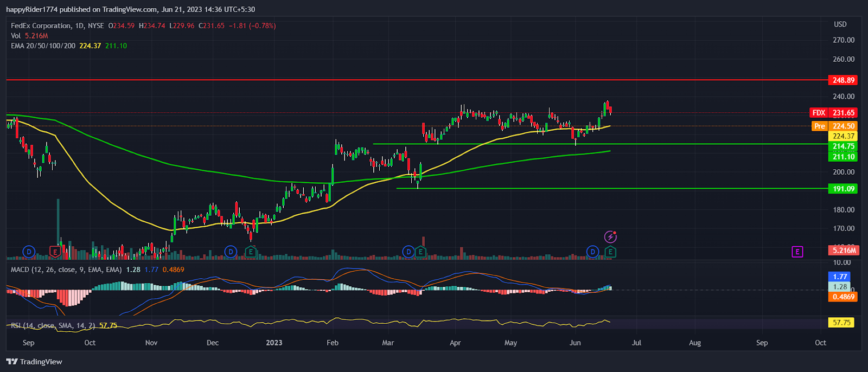Select the green horizontal support line at 214.75
The height and width of the screenshot is (372, 868).
point(599,144)
